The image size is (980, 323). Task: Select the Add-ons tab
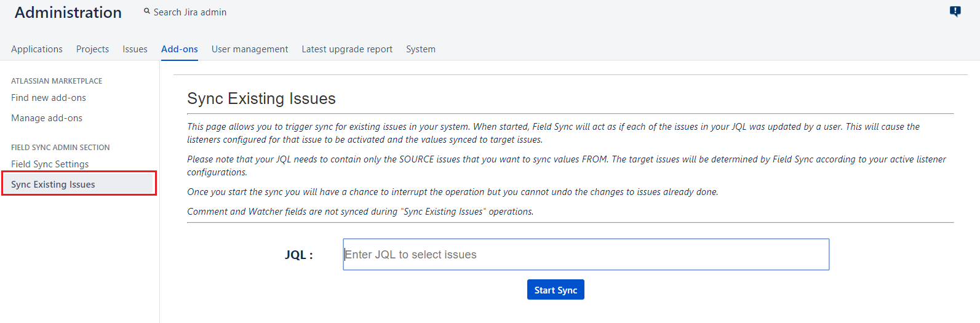pyautogui.click(x=180, y=49)
